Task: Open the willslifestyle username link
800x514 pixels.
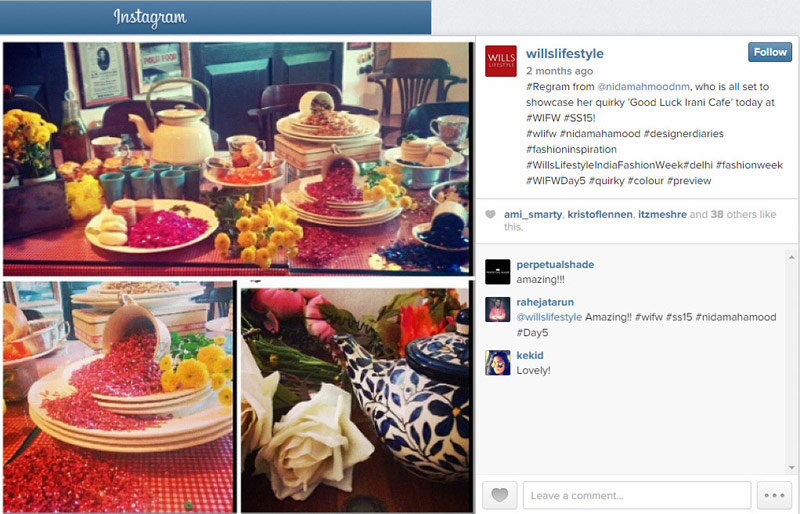Action: (x=564, y=54)
